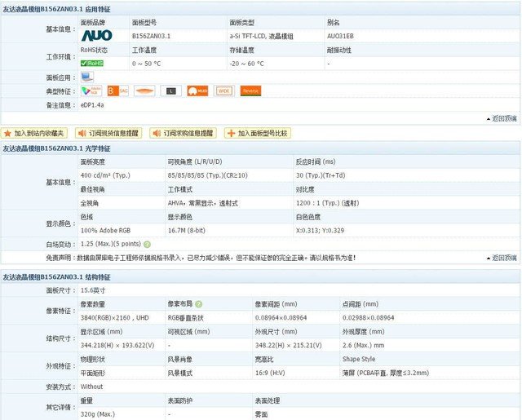The width and height of the screenshot is (522, 420).
Task: Click the orange MUXI feature icon
Action: [197, 91]
